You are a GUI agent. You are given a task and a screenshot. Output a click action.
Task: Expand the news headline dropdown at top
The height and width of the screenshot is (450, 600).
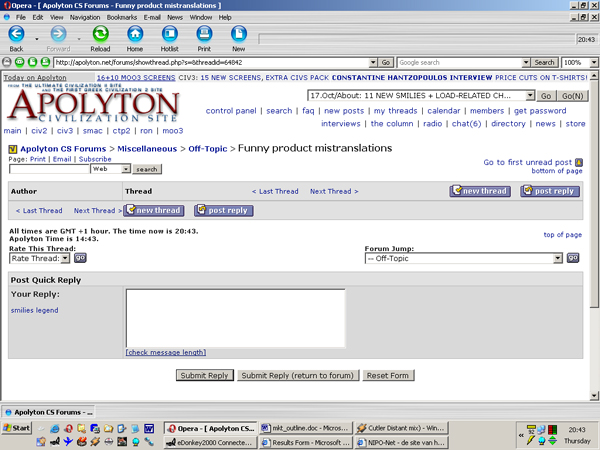530,95
